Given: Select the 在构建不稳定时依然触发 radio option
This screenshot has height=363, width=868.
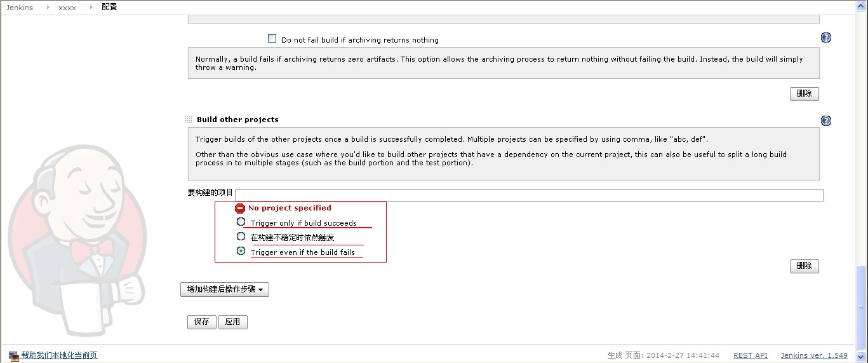Looking at the screenshot, I should [x=241, y=236].
